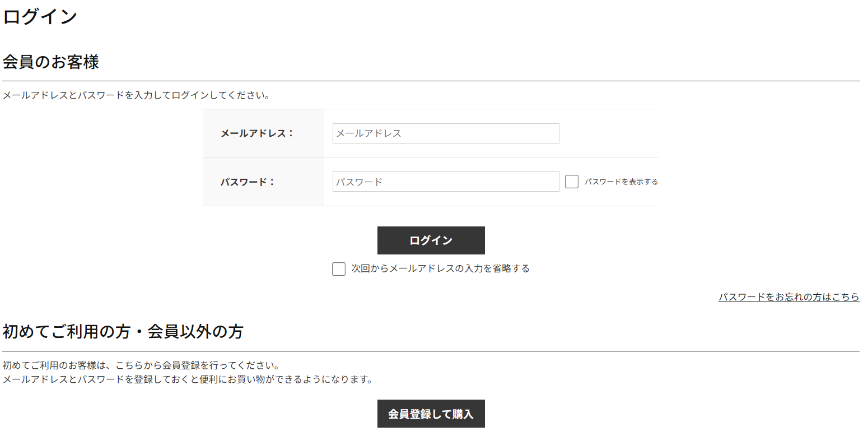Click the bold メールアドレス: row label
868x431 pixels.
click(257, 133)
